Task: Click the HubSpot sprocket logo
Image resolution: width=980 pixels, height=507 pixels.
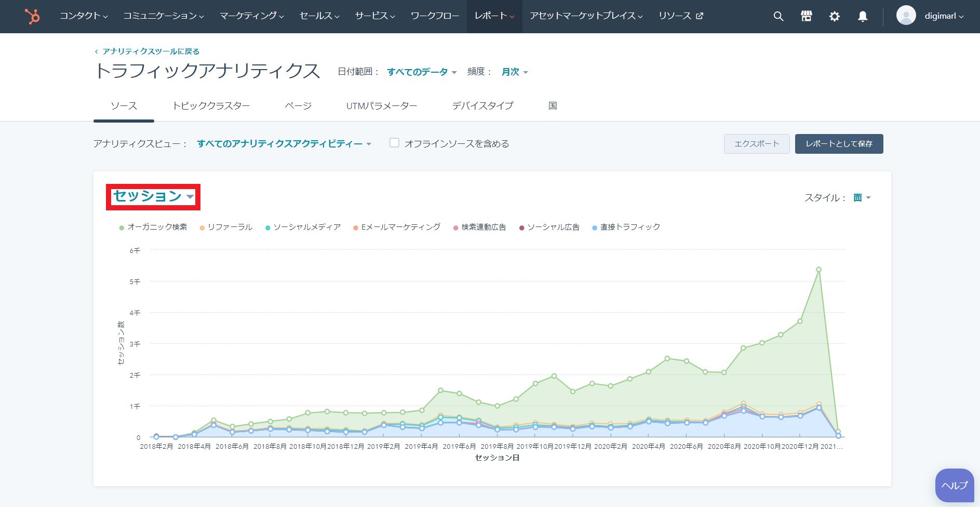Action: pyautogui.click(x=32, y=17)
